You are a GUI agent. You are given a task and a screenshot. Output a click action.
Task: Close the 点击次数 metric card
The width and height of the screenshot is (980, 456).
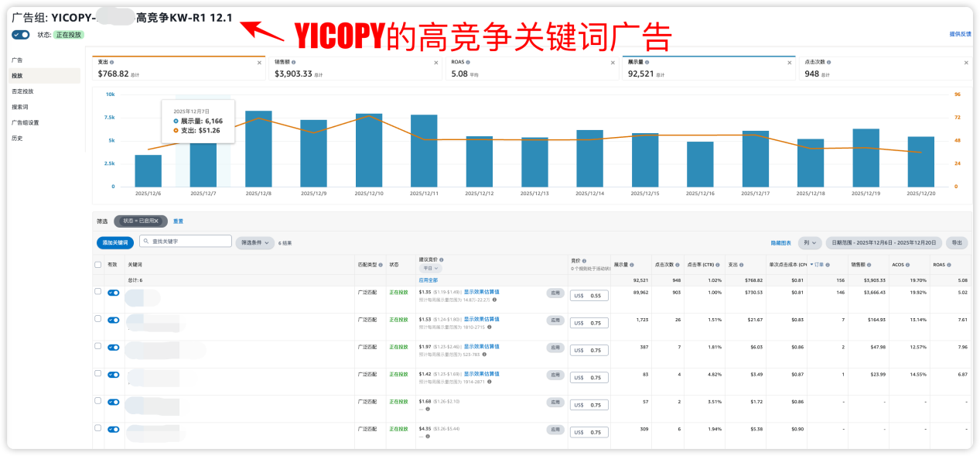(x=966, y=63)
